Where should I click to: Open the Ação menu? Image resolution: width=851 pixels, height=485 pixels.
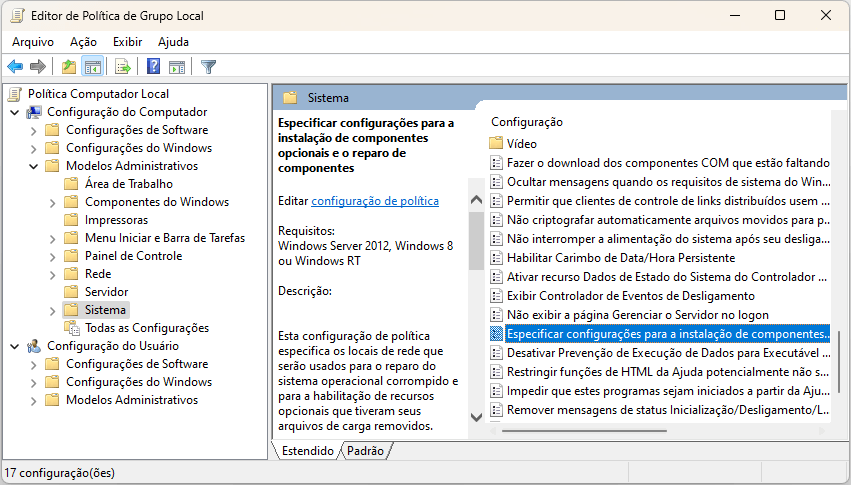pyautogui.click(x=83, y=42)
